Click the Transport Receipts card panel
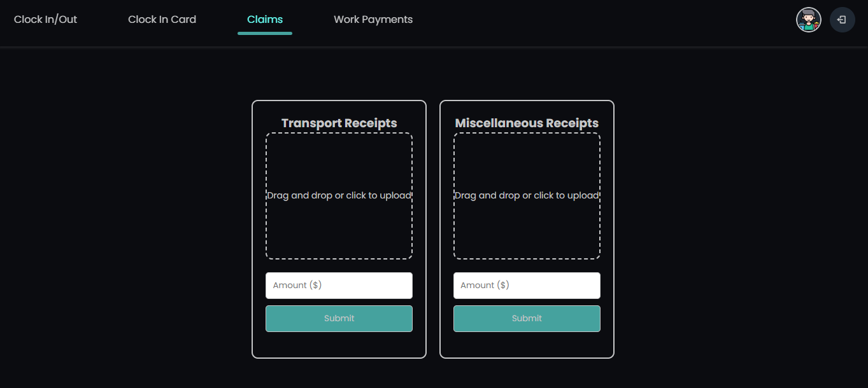The height and width of the screenshot is (388, 868). (x=339, y=347)
